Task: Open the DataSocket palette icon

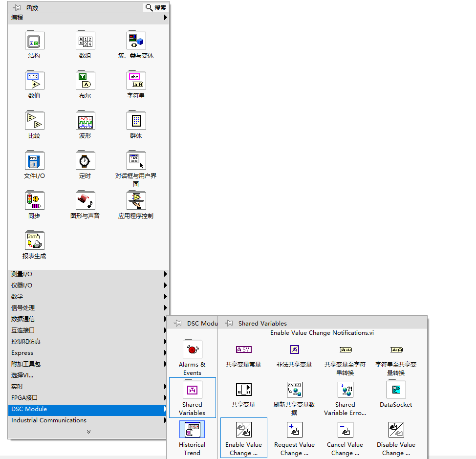Action: (396, 389)
